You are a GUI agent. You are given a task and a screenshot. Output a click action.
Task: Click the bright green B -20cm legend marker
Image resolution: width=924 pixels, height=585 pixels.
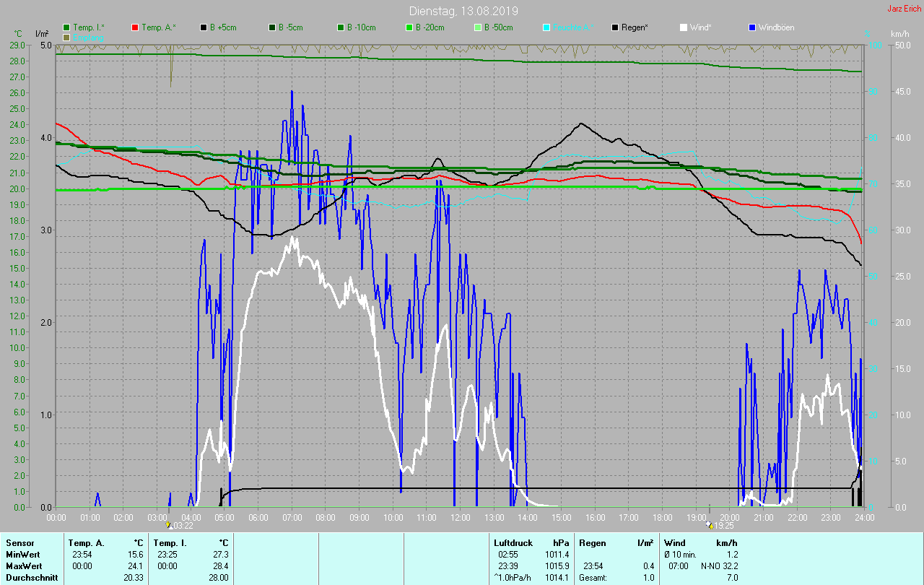[x=409, y=27]
